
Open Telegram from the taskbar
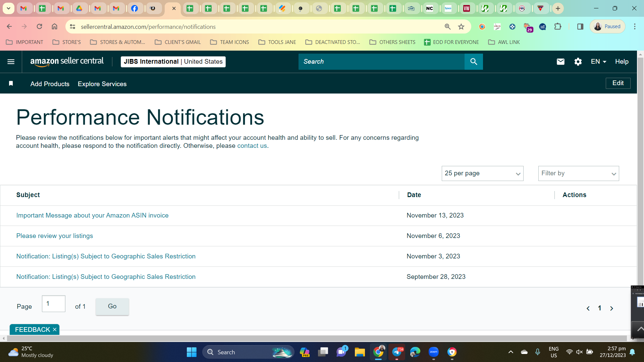pyautogui.click(x=397, y=352)
